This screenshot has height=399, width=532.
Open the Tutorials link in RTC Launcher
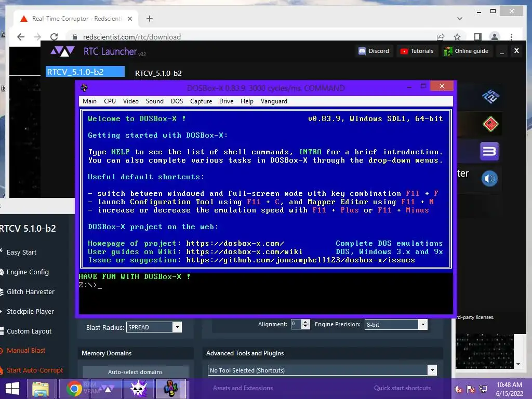pos(417,51)
